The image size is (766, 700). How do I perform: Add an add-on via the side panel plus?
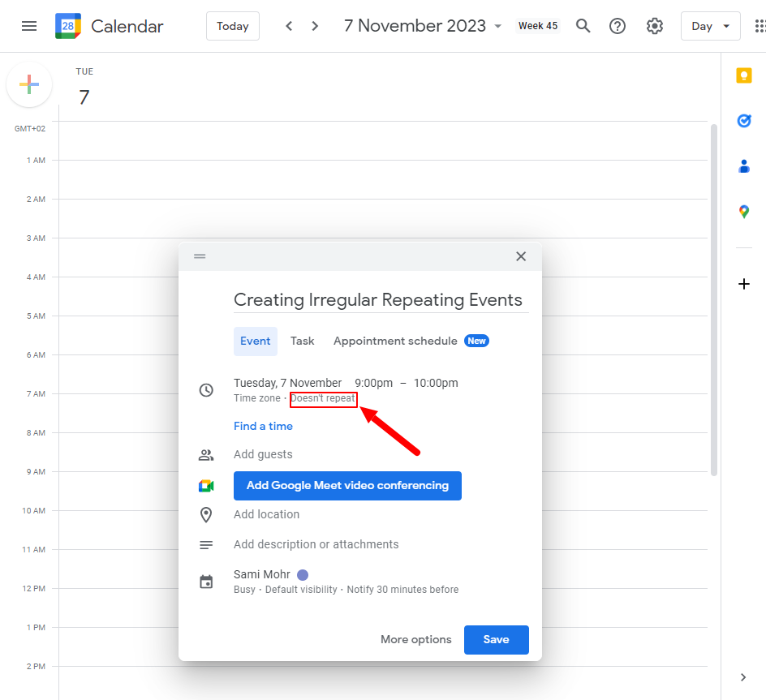744,284
